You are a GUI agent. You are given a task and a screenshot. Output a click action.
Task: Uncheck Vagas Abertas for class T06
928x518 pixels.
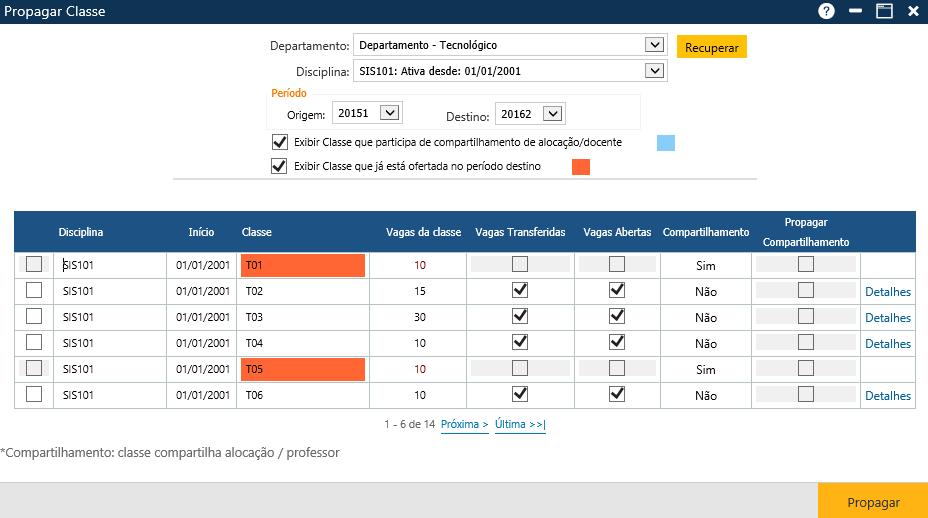[x=617, y=394]
